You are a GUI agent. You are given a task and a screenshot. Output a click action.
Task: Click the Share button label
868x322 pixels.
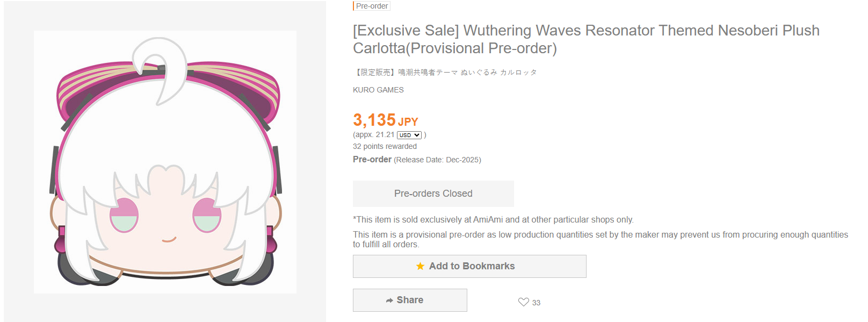point(410,300)
